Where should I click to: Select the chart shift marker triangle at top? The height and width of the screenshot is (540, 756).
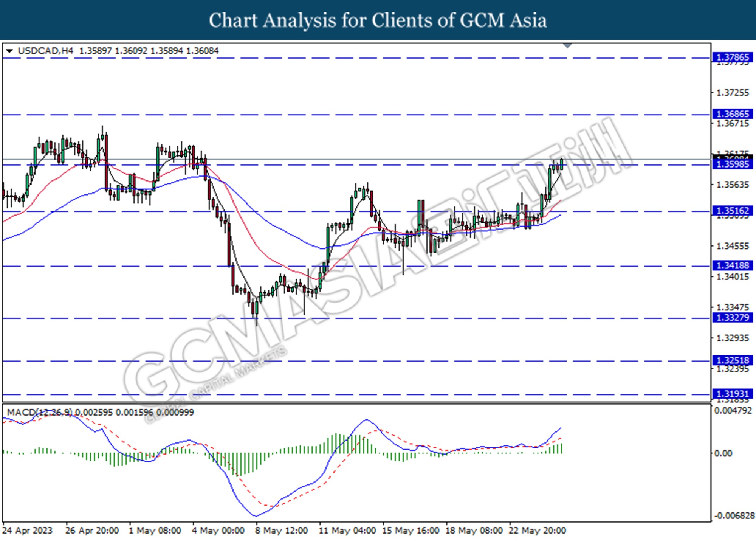click(x=567, y=46)
